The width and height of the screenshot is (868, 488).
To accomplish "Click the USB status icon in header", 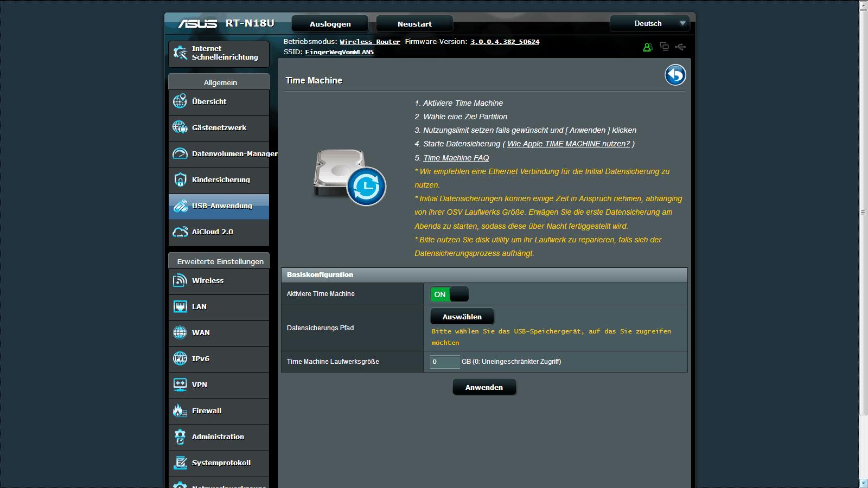I will [x=680, y=47].
